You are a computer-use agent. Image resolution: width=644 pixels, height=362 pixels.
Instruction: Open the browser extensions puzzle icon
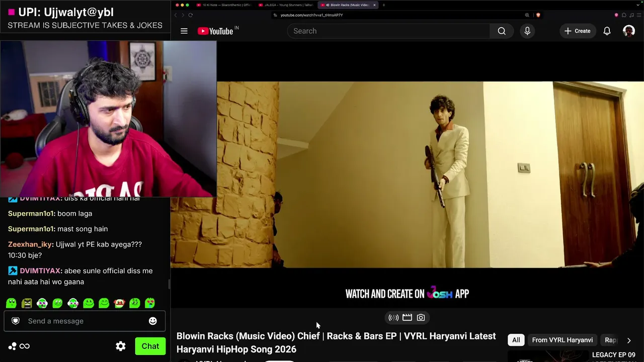(x=624, y=15)
